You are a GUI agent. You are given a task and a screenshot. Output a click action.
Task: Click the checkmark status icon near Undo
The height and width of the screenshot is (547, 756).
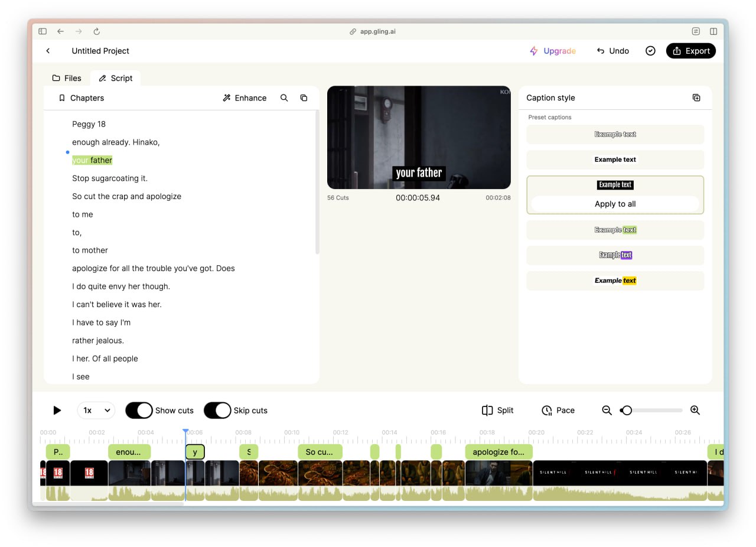(650, 51)
